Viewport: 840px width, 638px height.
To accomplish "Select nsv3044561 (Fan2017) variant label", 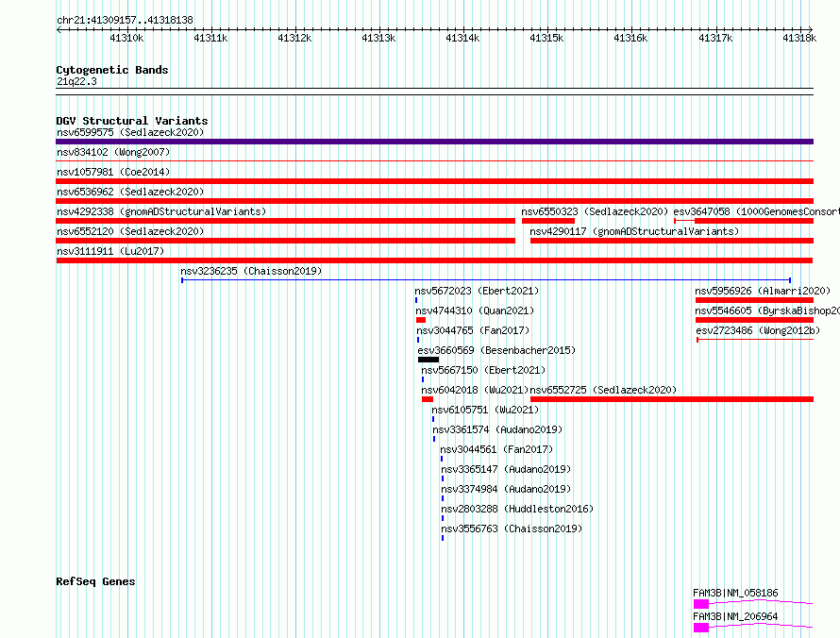I will pyautogui.click(x=496, y=449).
